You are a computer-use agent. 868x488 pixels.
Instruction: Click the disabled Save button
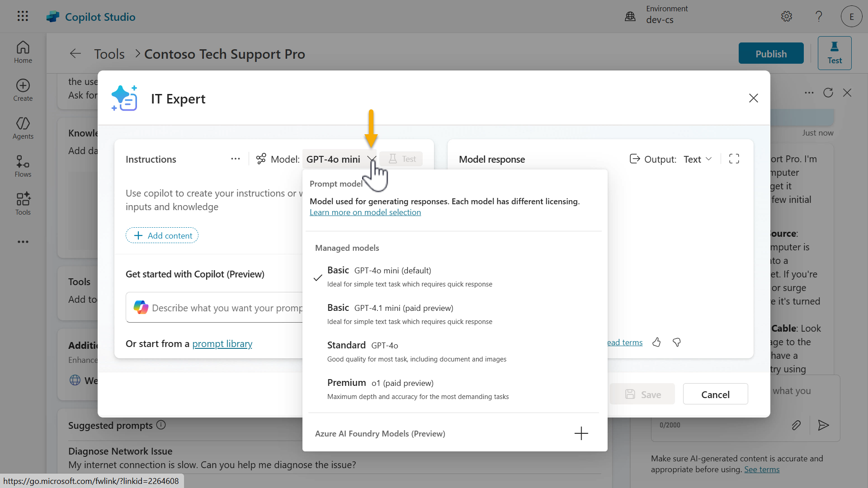pos(642,394)
